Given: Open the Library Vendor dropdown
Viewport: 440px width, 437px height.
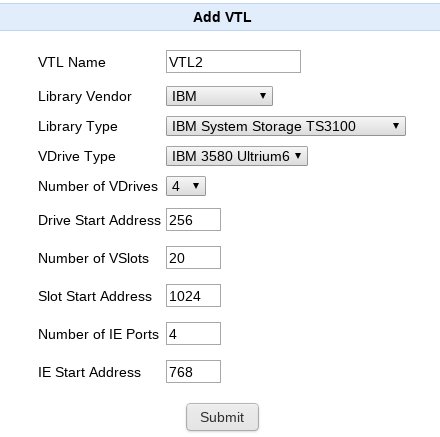Looking at the screenshot, I should click(219, 96).
